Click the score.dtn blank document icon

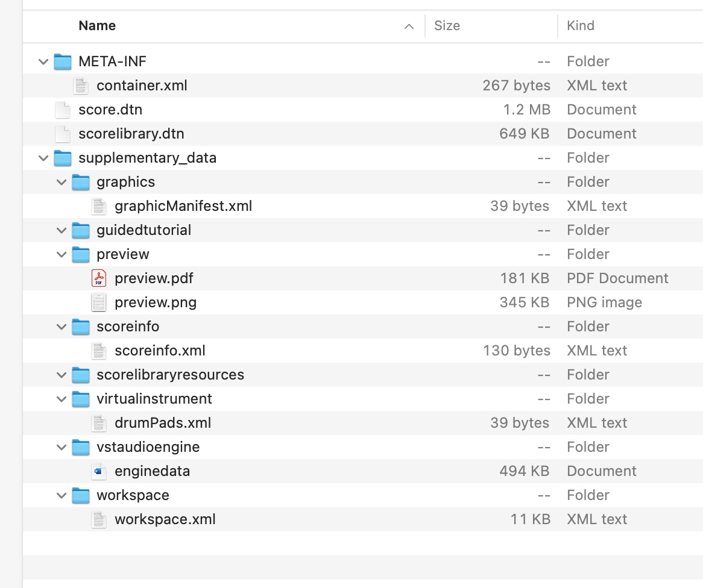click(63, 110)
